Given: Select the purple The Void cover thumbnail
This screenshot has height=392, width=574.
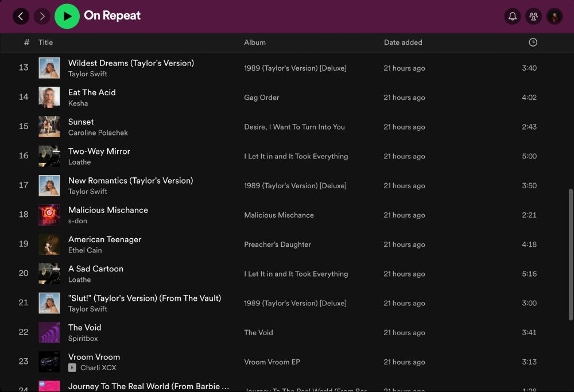Looking at the screenshot, I should click(x=49, y=332).
